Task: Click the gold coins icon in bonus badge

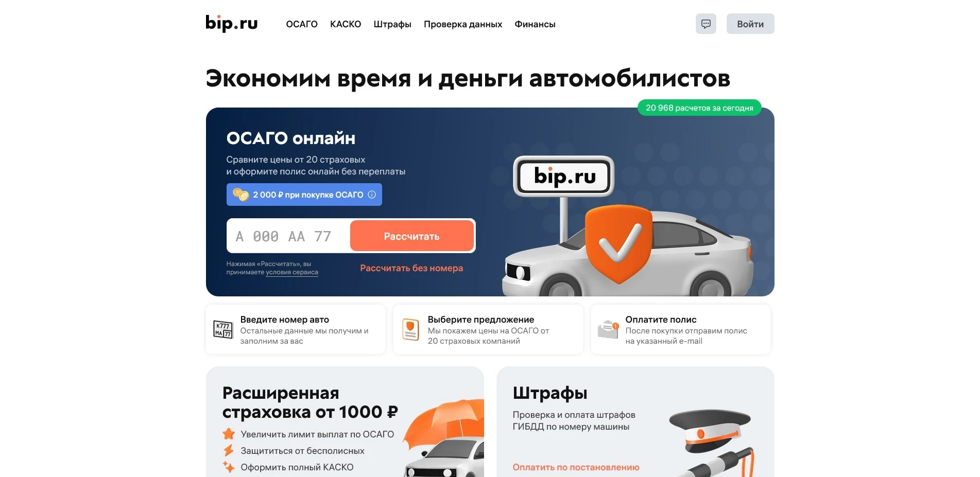Action: coord(240,195)
